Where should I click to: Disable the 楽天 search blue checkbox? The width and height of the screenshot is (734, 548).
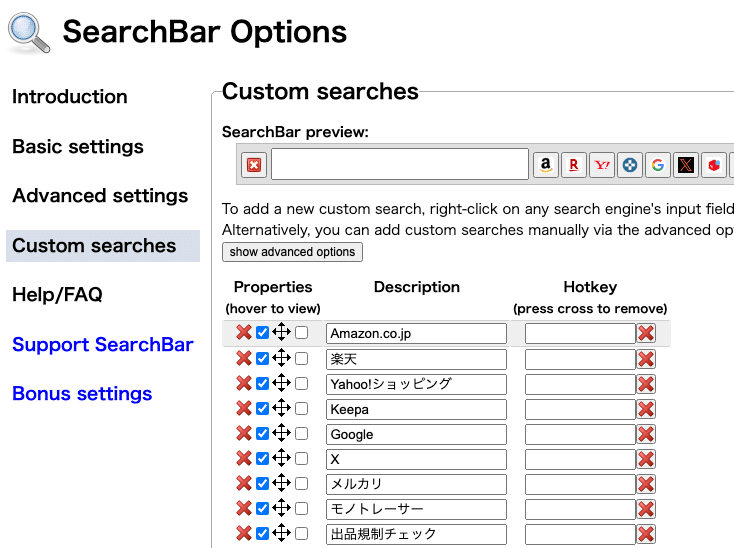pos(263,358)
